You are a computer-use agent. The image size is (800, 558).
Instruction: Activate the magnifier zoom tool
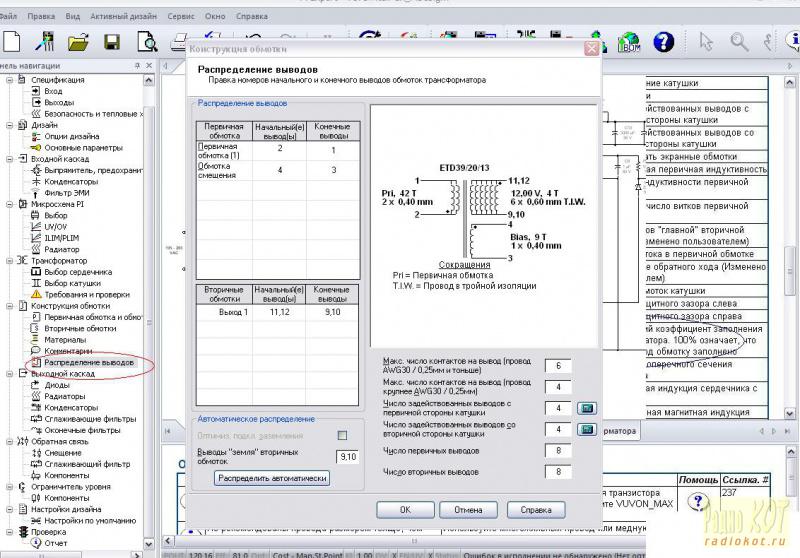pos(739,42)
